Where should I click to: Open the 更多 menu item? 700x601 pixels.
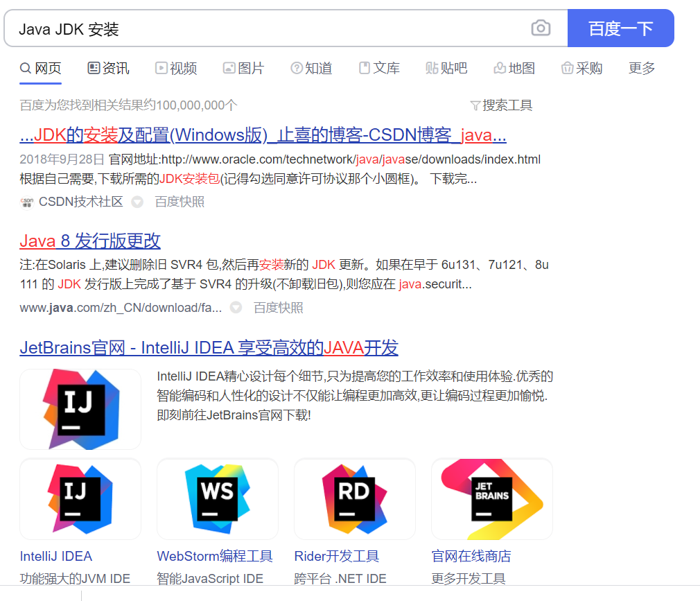pyautogui.click(x=642, y=69)
